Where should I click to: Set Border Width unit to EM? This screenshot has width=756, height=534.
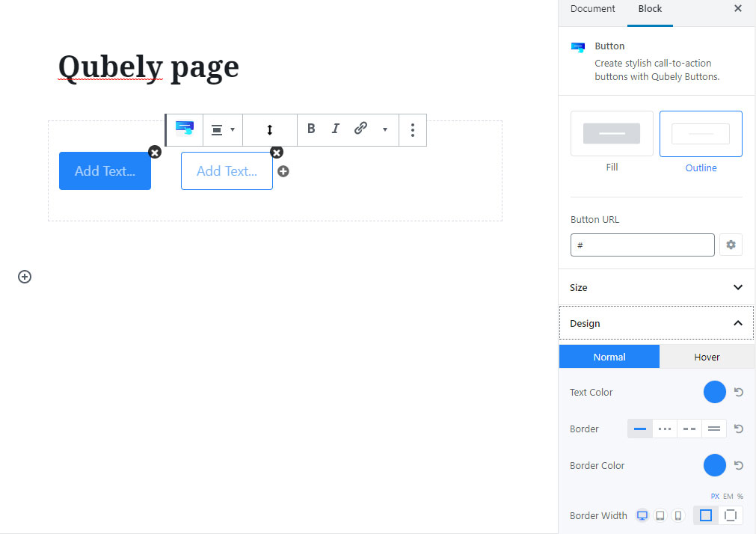(728, 496)
